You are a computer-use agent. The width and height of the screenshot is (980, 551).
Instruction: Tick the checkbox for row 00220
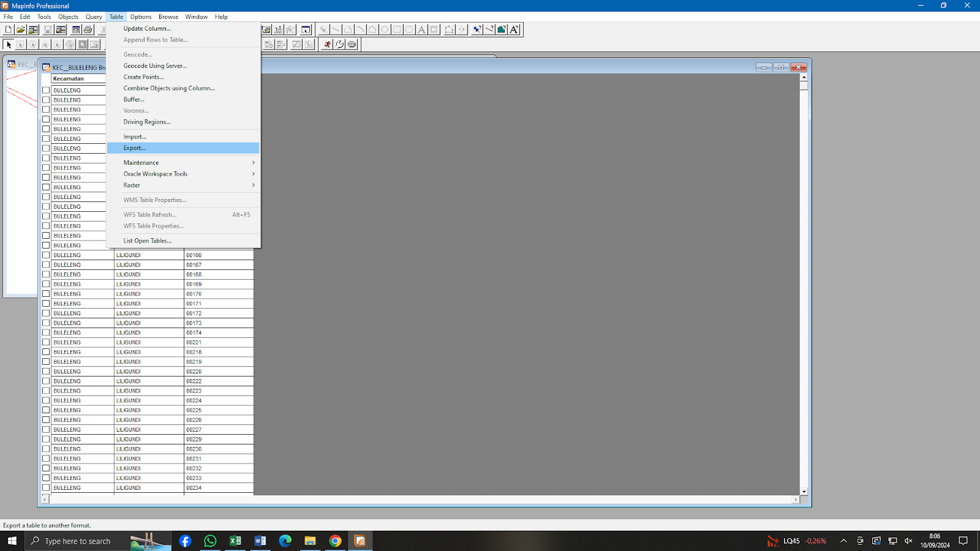click(46, 371)
